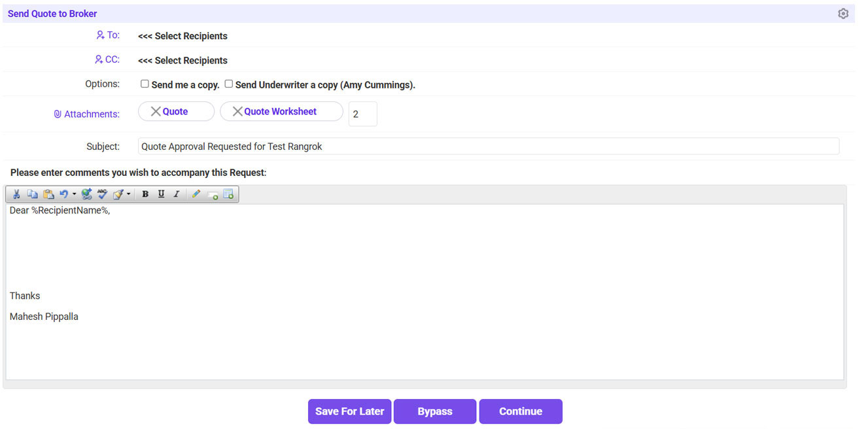Check 'Send Underwriter a copy' option
The width and height of the screenshot is (868, 431).
click(229, 84)
